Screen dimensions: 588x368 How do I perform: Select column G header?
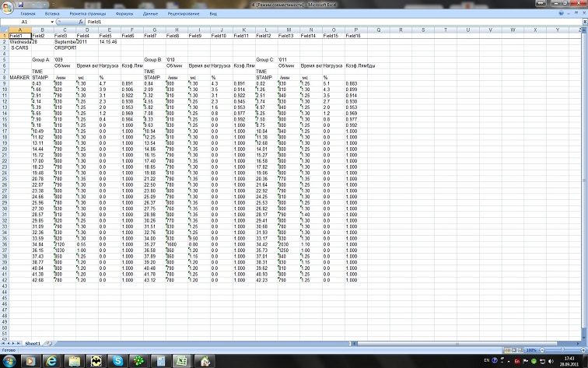(x=155, y=30)
